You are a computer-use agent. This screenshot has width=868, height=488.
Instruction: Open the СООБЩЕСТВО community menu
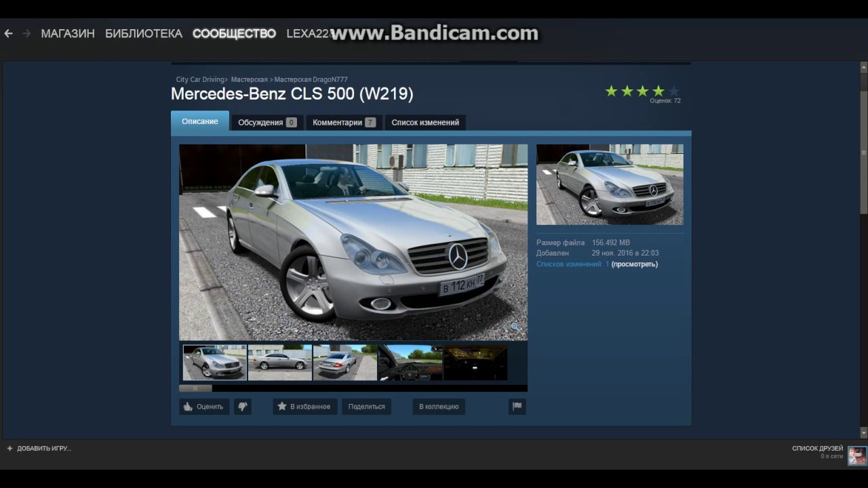(234, 33)
